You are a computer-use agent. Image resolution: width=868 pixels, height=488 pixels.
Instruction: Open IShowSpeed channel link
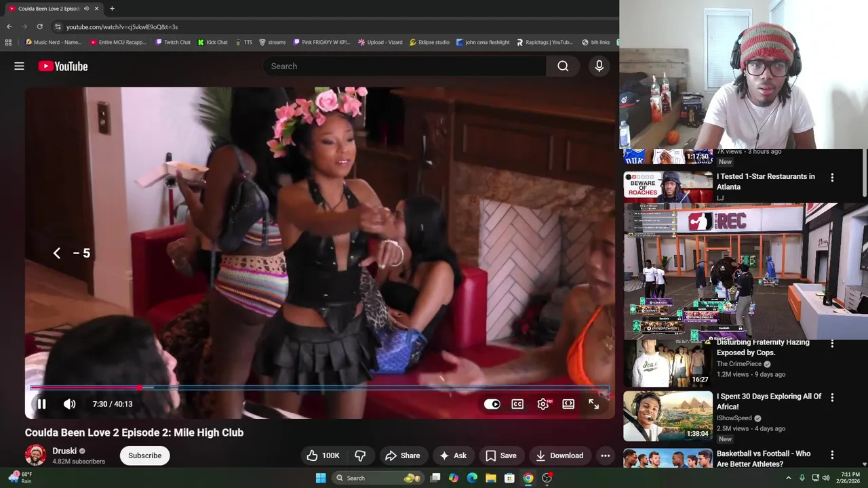[734, 418]
